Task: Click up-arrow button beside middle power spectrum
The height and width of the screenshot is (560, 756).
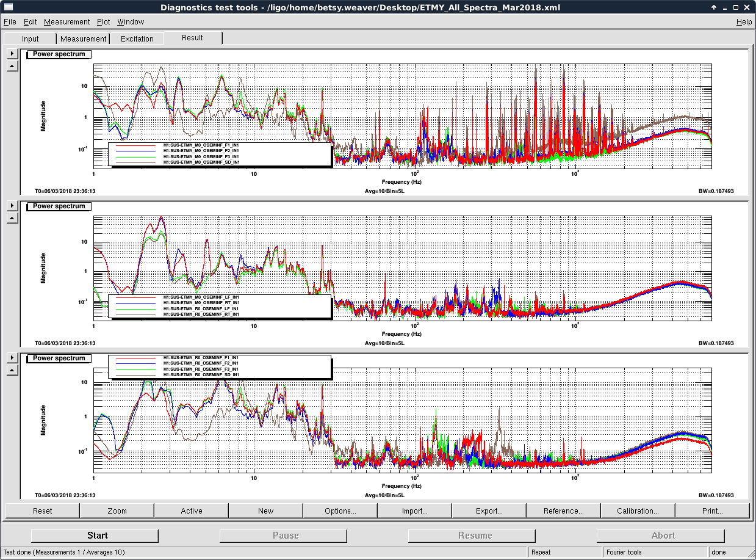Action: [x=12, y=217]
